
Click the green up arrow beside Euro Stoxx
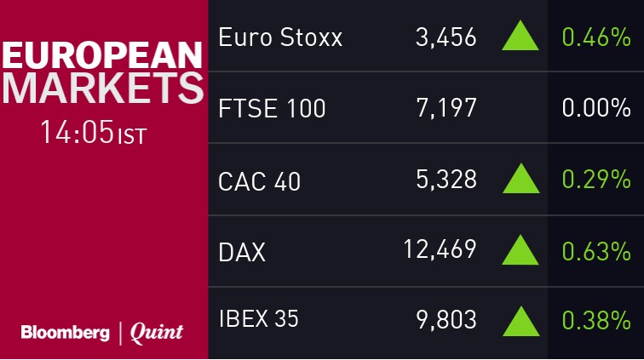pos(520,37)
